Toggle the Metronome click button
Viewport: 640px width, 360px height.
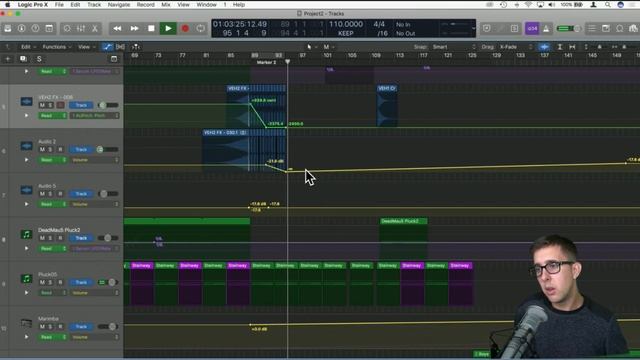click(x=546, y=29)
